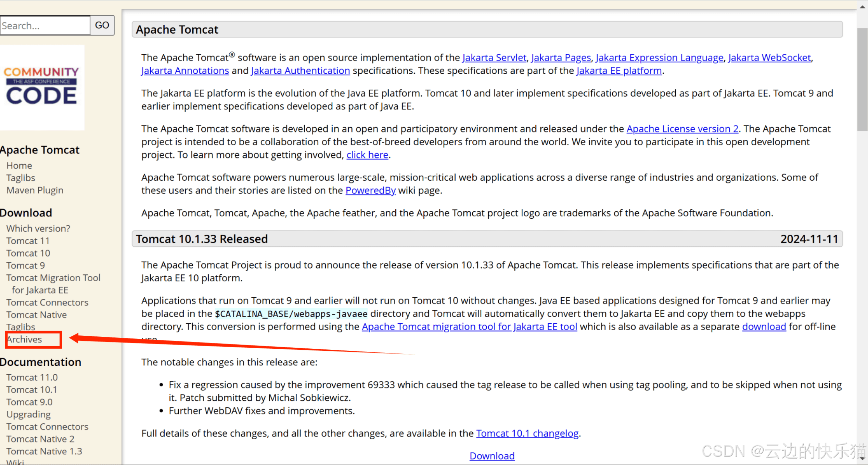Open the Maven Plugin link
868x465 pixels.
[35, 190]
